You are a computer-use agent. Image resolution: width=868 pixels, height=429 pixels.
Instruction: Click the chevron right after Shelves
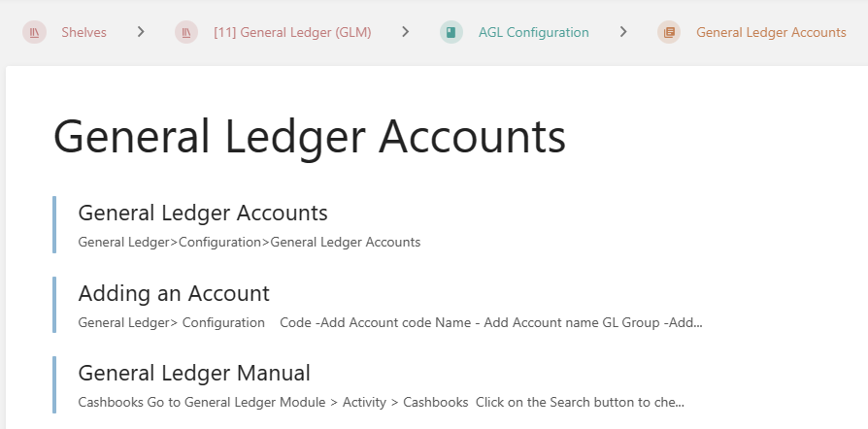[141, 32]
